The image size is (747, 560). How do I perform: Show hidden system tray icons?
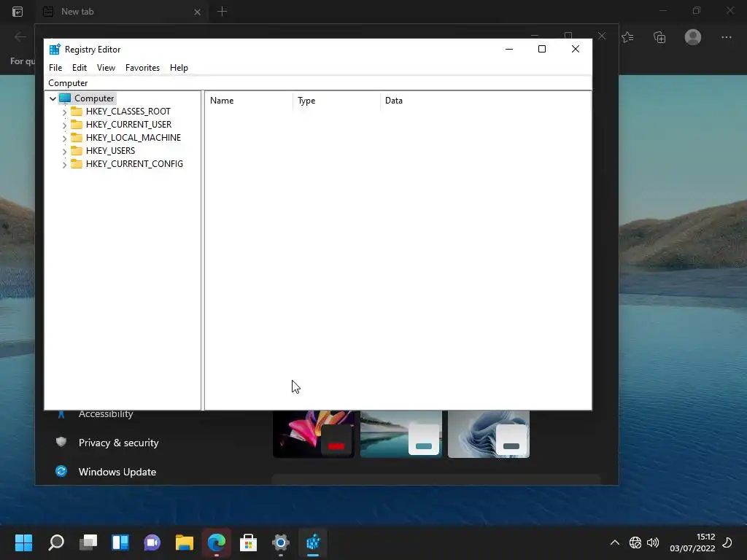[615, 542]
